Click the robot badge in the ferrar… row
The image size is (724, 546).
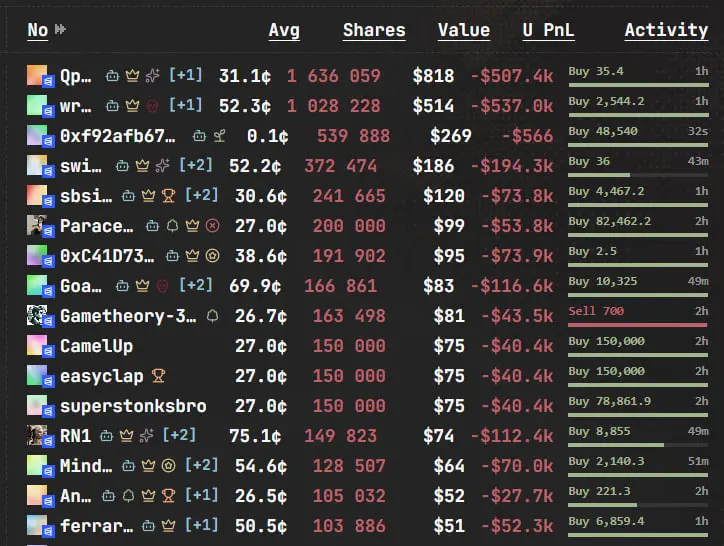click(x=148, y=526)
